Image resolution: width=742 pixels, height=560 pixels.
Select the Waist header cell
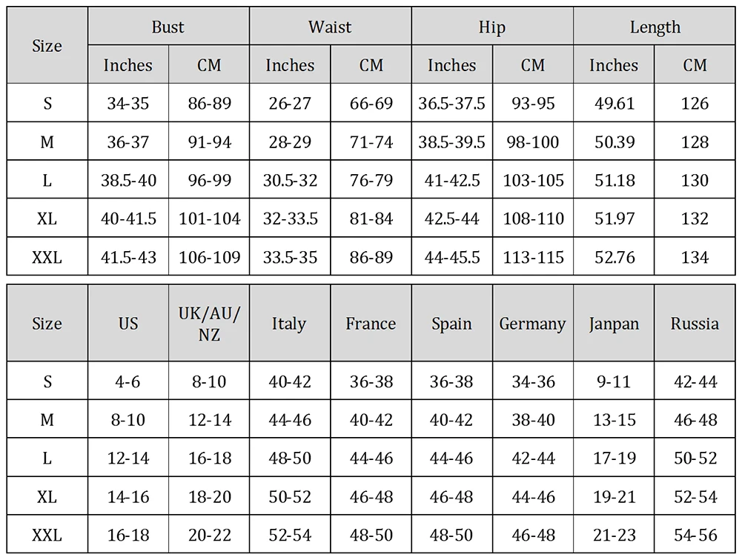click(x=331, y=27)
